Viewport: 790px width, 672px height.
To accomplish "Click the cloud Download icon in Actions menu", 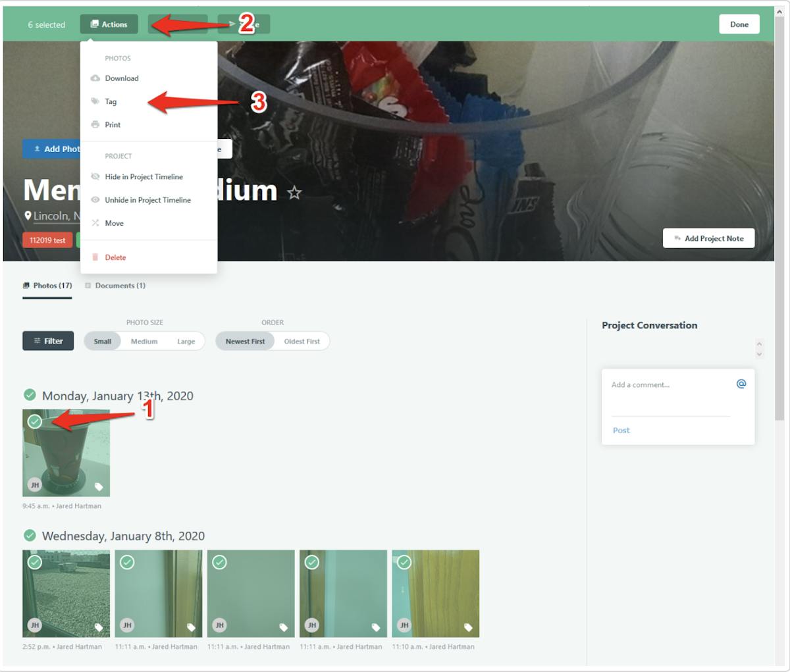I will 95,78.
